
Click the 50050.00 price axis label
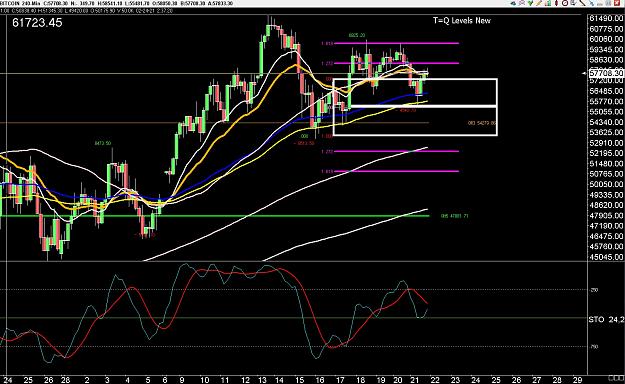[606, 184]
